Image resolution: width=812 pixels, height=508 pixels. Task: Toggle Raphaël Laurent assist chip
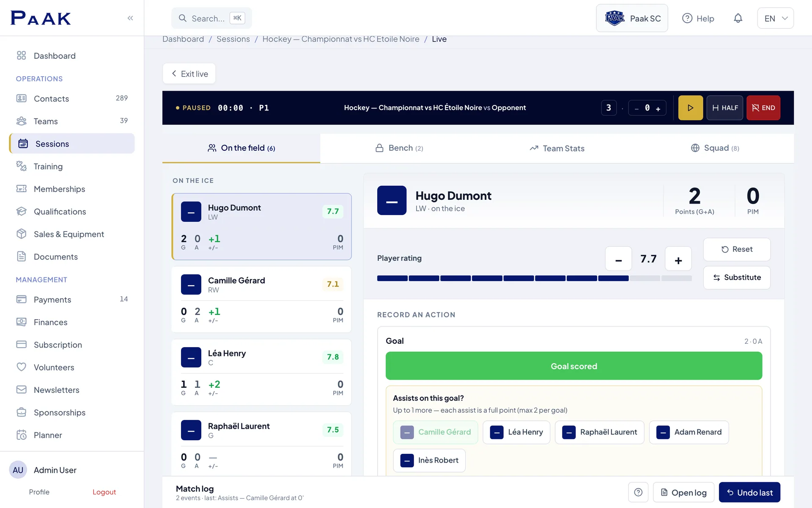click(x=599, y=432)
